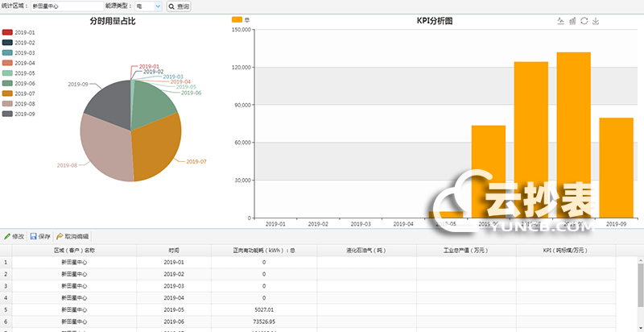Click the 时间 column header
This screenshot has width=644, height=332.
coord(174,251)
